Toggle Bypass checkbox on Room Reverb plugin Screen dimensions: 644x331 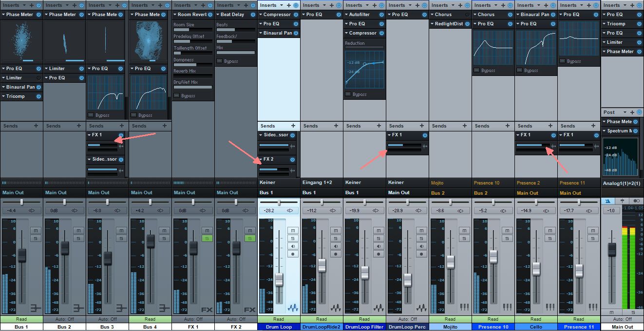(176, 95)
